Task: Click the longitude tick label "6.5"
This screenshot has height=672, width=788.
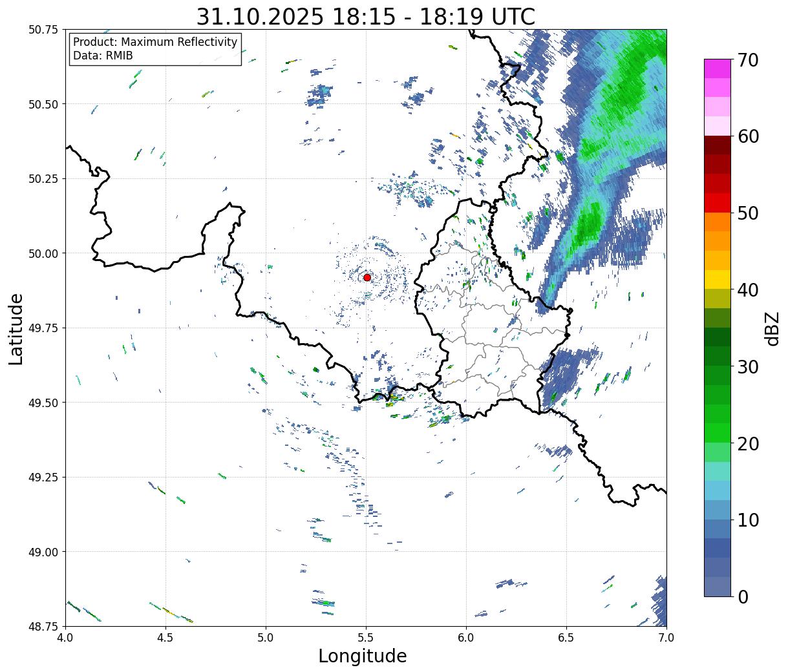Action: coord(566,638)
